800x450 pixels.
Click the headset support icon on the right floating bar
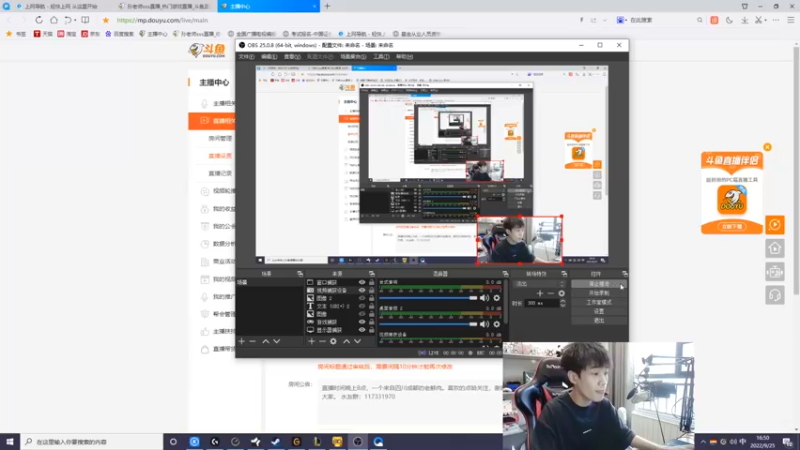coord(774,295)
